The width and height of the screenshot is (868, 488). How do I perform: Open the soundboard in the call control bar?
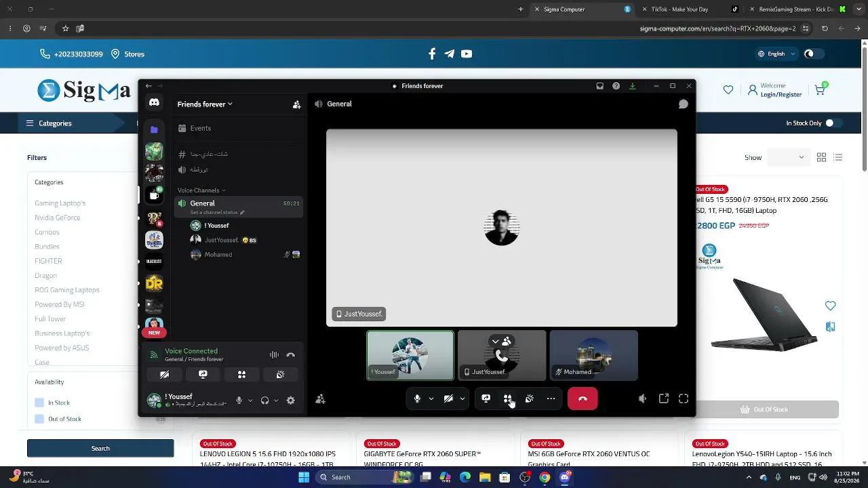(x=529, y=399)
